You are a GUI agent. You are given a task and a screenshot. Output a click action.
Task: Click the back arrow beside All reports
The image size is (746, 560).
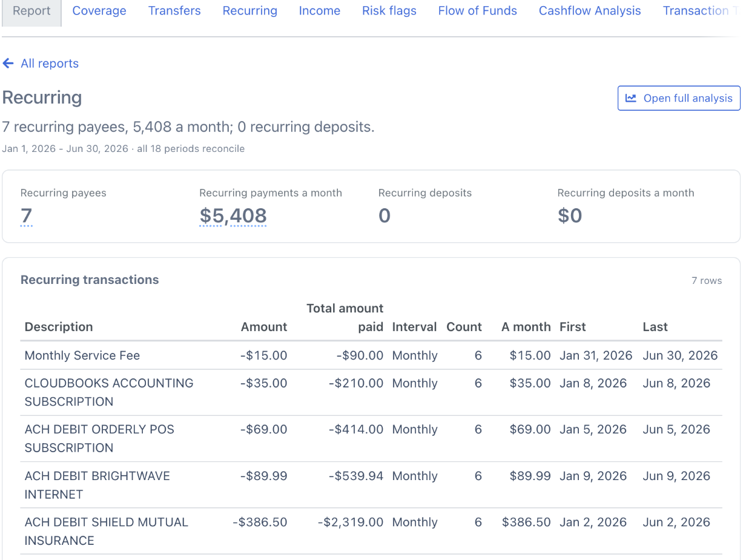(x=8, y=64)
